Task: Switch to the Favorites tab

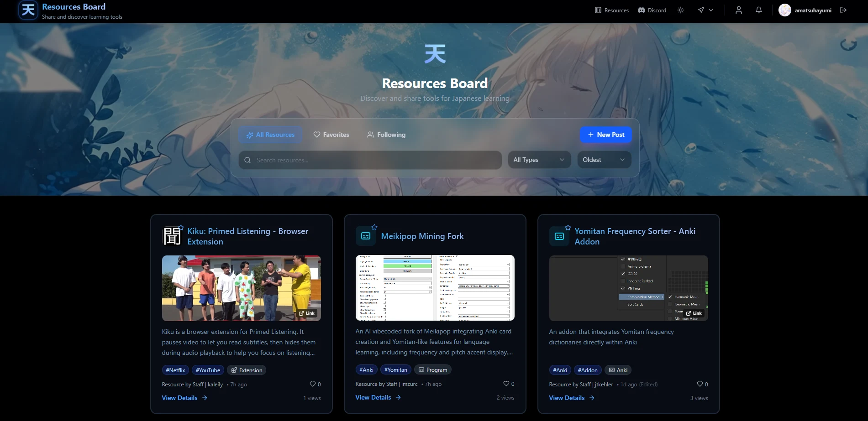Action: (x=331, y=135)
